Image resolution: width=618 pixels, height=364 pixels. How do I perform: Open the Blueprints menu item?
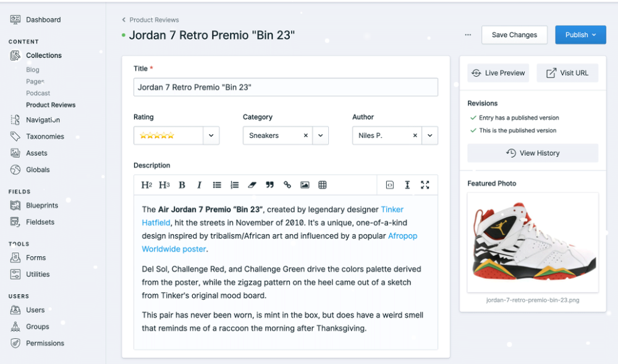[x=42, y=205]
